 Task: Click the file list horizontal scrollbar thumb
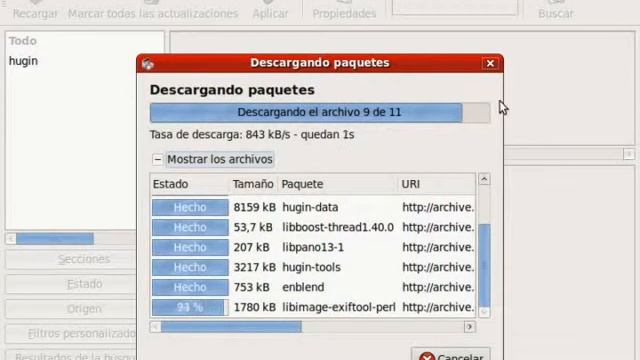(231, 327)
